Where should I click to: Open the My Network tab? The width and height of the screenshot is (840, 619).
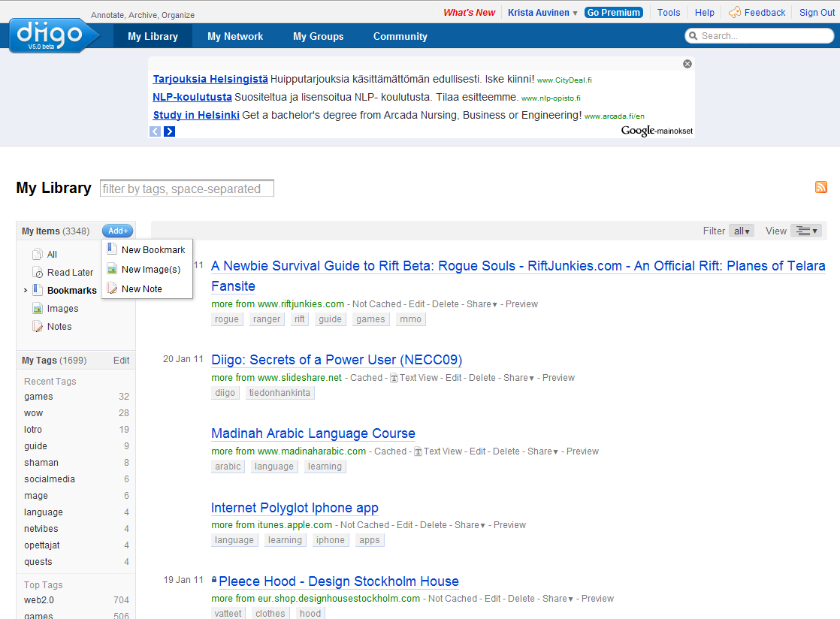point(235,36)
